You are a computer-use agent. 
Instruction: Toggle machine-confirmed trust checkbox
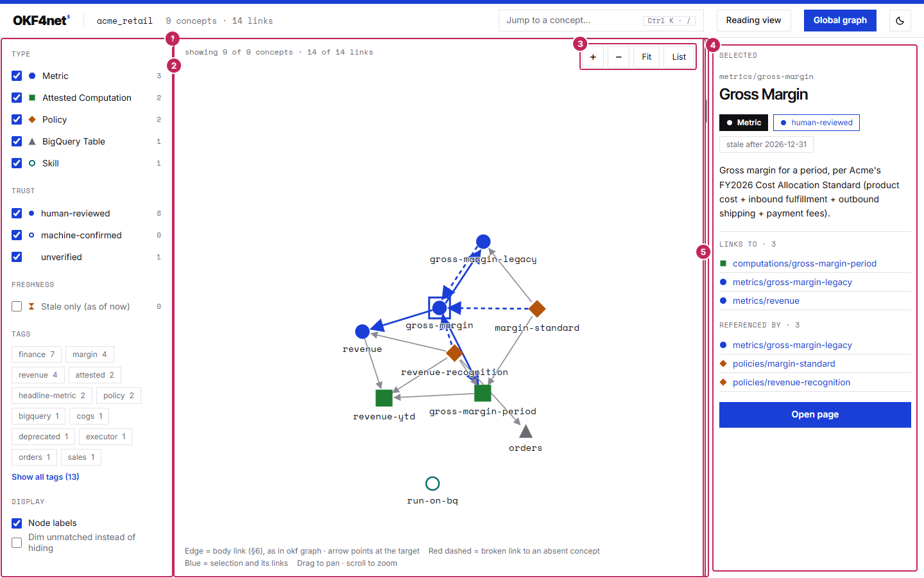17,235
